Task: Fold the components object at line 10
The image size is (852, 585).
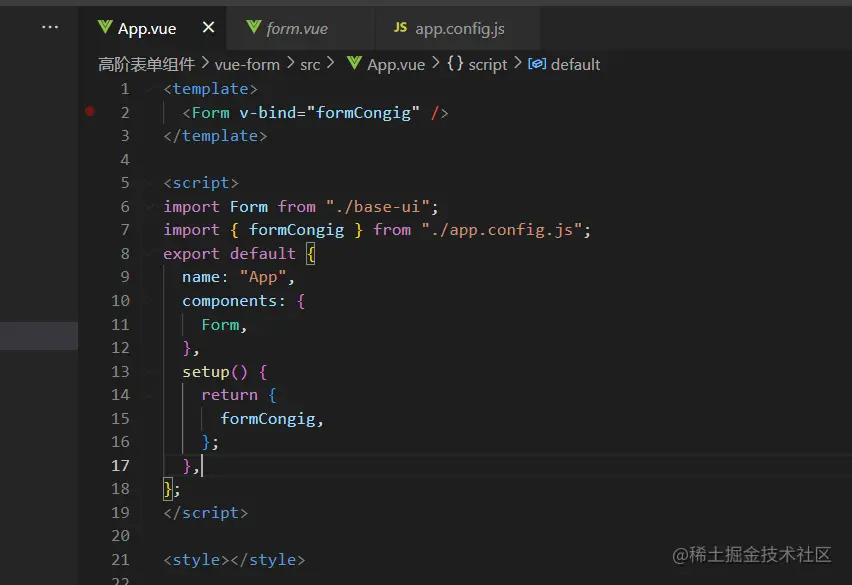Action: tap(150, 300)
